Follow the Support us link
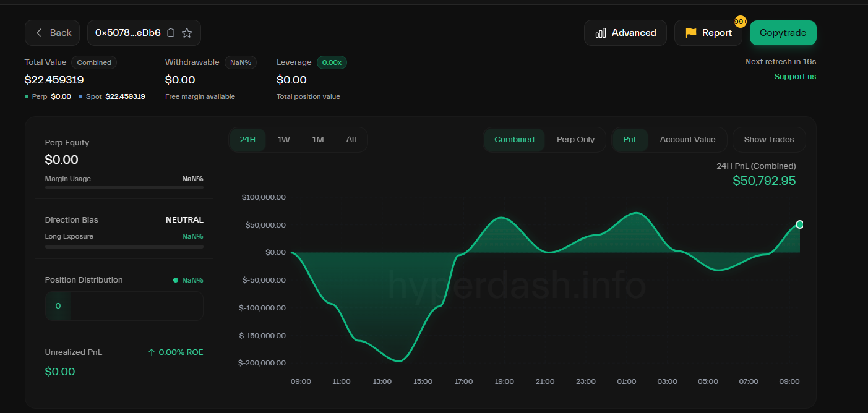The height and width of the screenshot is (413, 868). (x=795, y=77)
